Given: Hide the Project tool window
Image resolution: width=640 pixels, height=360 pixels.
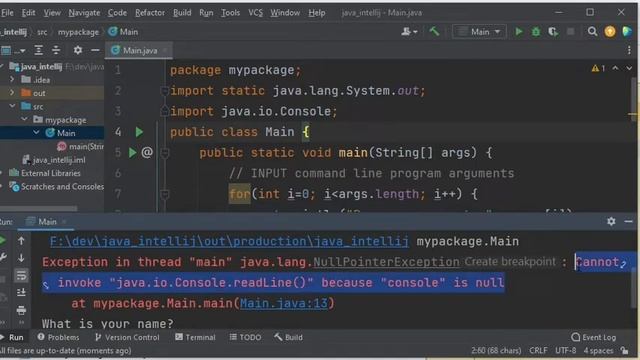Looking at the screenshot, I should pos(95,50).
